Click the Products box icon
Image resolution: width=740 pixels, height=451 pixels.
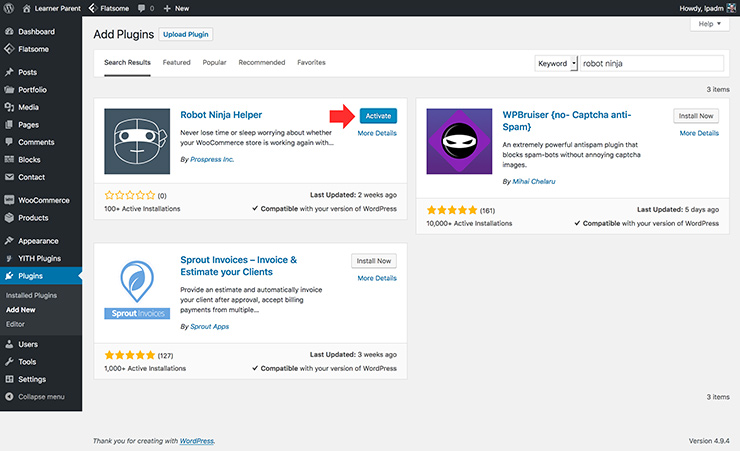click(x=9, y=217)
